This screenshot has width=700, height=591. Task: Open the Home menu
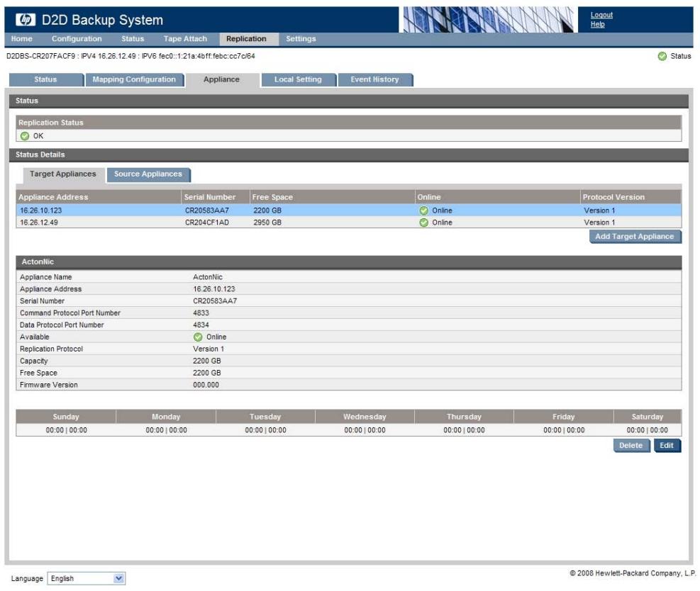point(21,39)
